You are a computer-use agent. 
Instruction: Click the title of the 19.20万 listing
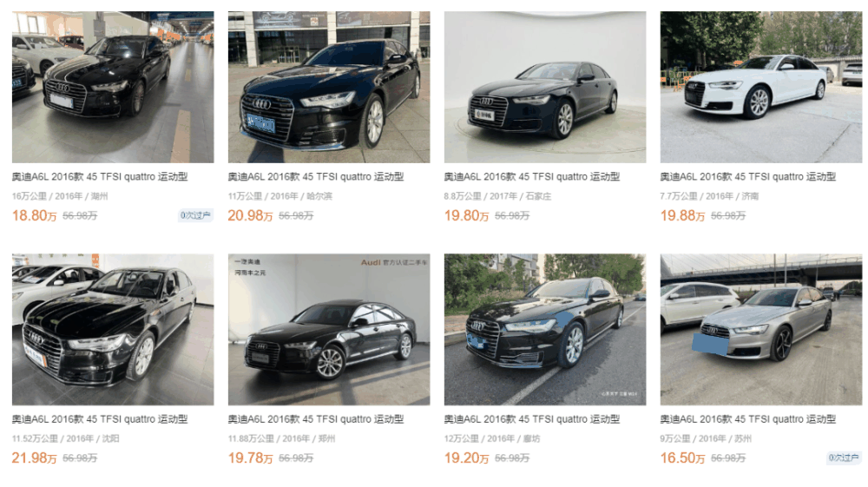click(x=532, y=419)
